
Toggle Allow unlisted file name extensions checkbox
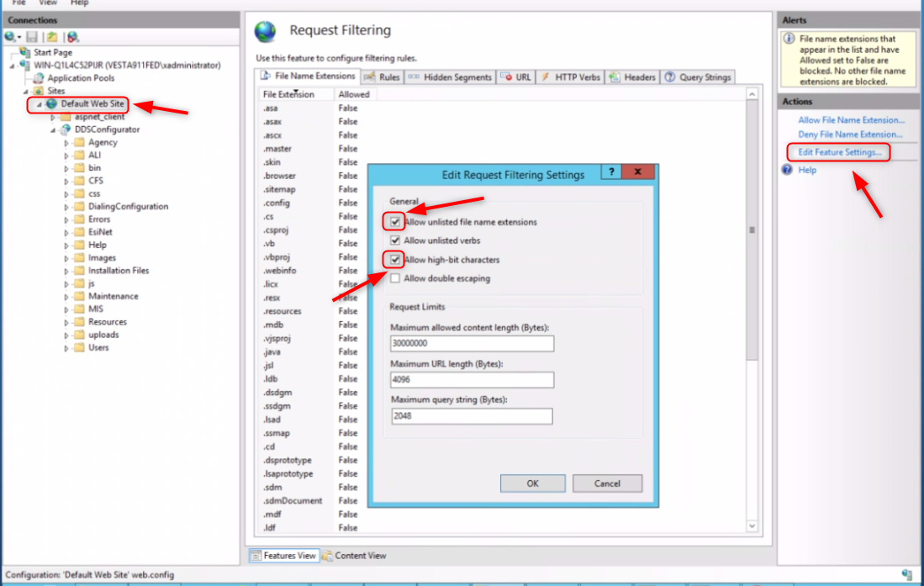[395, 222]
